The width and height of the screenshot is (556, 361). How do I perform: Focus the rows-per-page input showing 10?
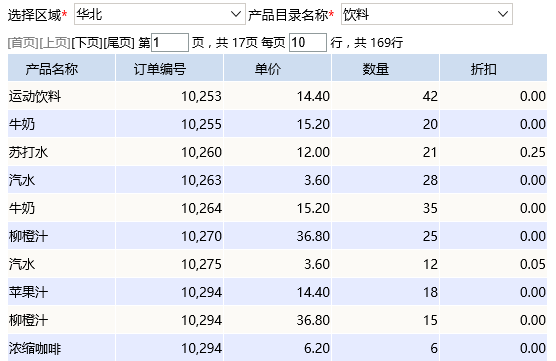[x=308, y=43]
